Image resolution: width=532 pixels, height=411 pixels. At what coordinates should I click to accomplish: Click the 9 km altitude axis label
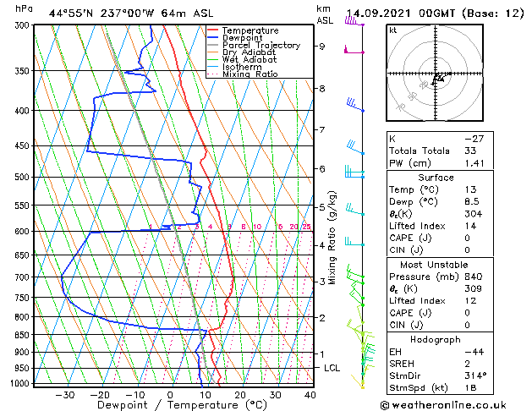pos(322,47)
